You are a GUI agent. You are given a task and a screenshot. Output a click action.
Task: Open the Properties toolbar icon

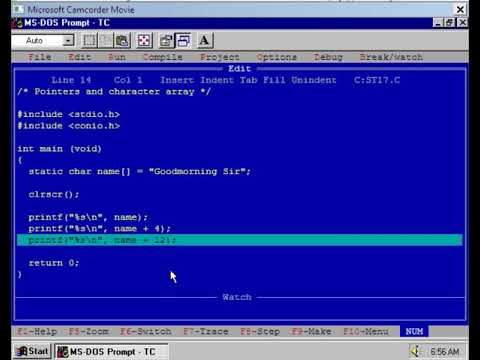[x=166, y=41]
